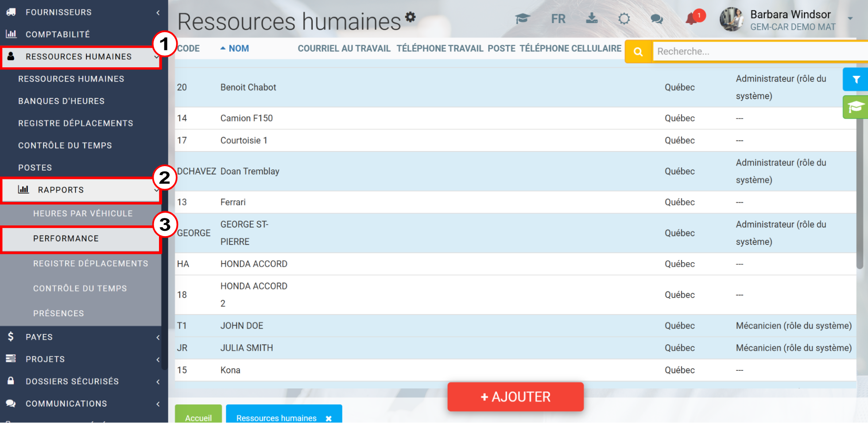Click the red Ajouter button

(x=515, y=397)
